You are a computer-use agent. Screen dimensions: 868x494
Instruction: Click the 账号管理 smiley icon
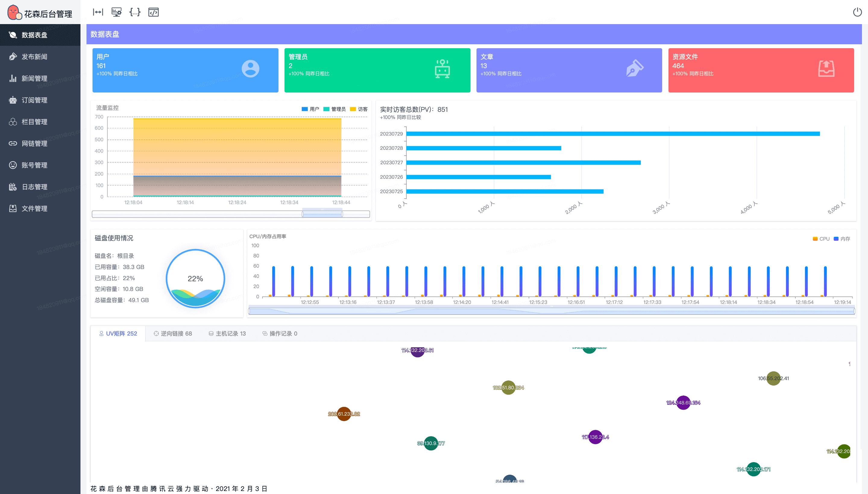[x=13, y=165]
